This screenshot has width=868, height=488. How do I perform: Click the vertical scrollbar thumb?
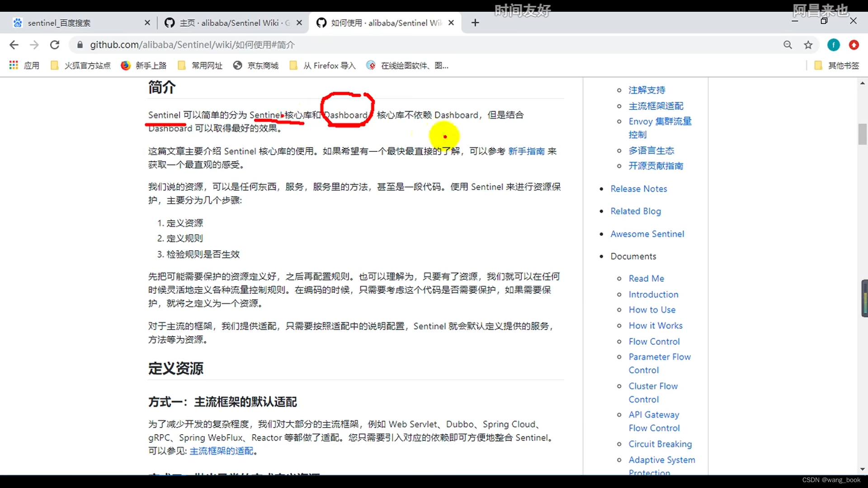pos(862,134)
